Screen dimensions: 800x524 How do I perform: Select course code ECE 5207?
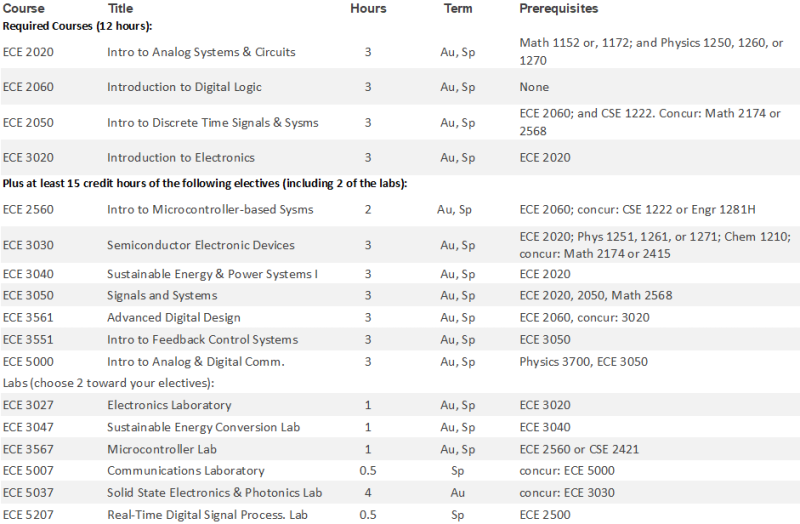(28, 515)
